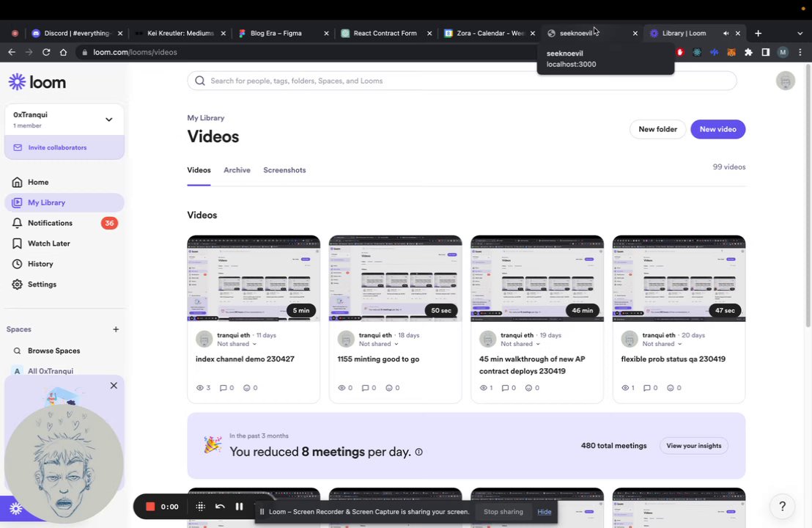Stop the Loom recording
The height and width of the screenshot is (528, 812).
[150, 507]
